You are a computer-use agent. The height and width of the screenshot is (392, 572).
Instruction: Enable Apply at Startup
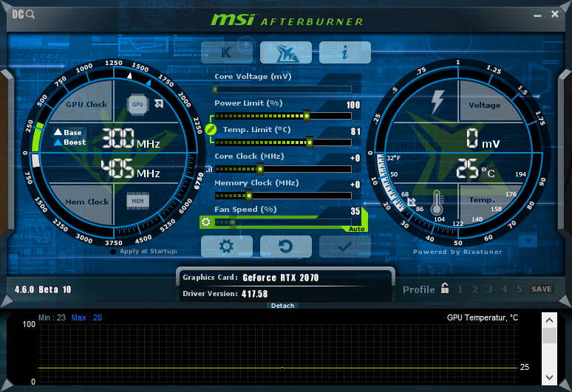tap(113, 252)
